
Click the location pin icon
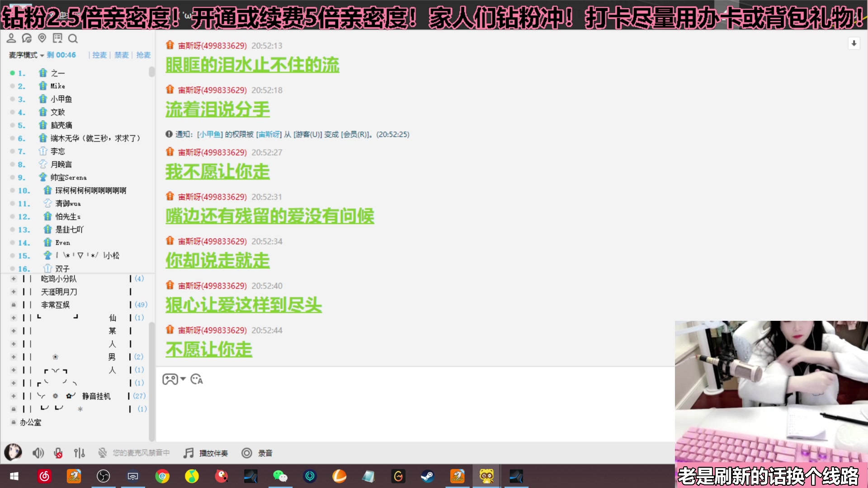(x=42, y=39)
